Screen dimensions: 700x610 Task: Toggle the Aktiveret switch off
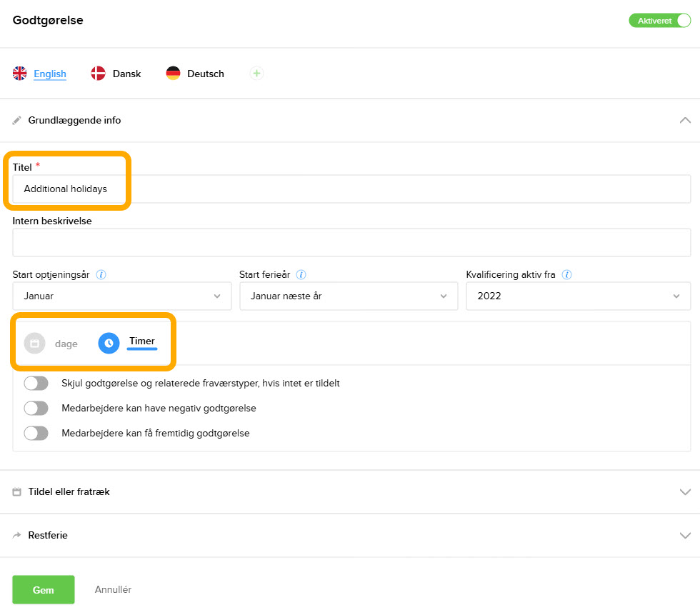659,21
